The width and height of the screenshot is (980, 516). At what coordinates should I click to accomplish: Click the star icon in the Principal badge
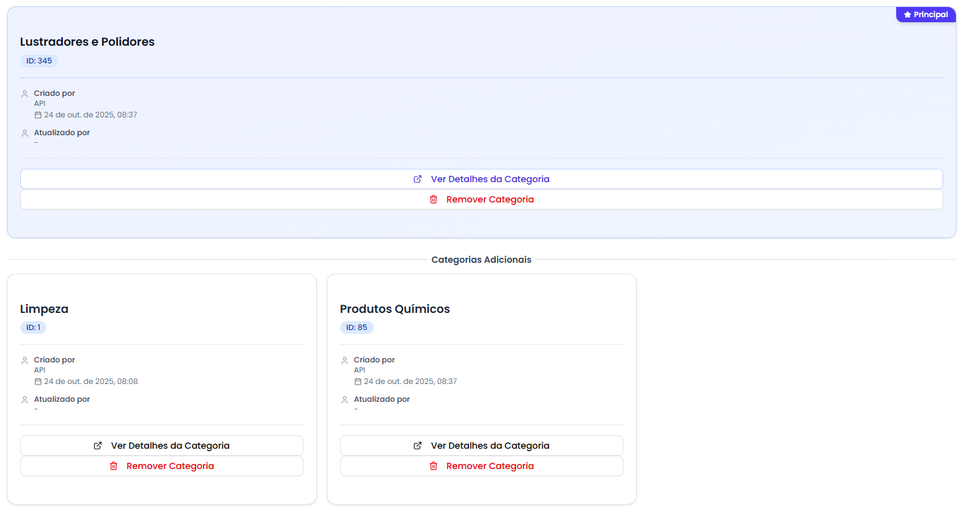coord(908,15)
